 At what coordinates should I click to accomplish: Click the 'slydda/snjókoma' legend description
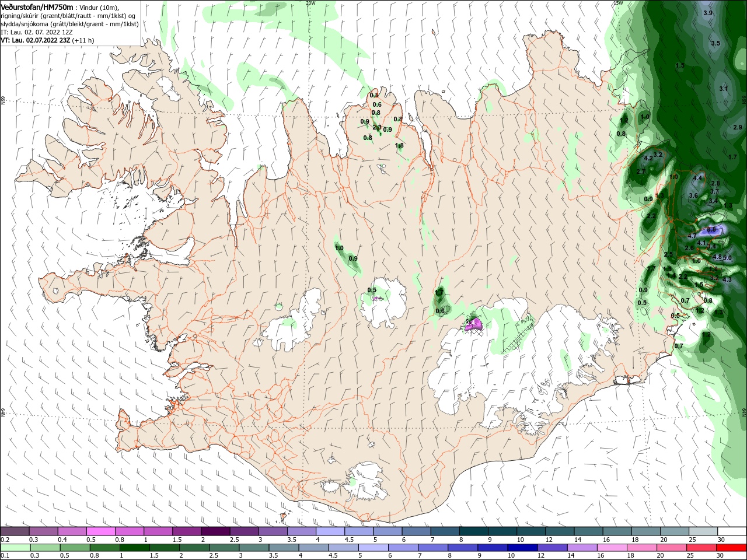click(x=24, y=24)
